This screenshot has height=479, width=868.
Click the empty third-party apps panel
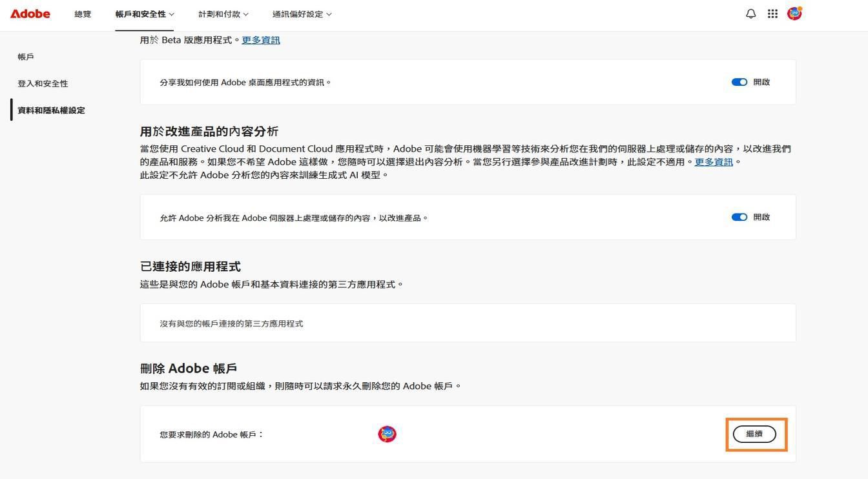click(x=468, y=323)
